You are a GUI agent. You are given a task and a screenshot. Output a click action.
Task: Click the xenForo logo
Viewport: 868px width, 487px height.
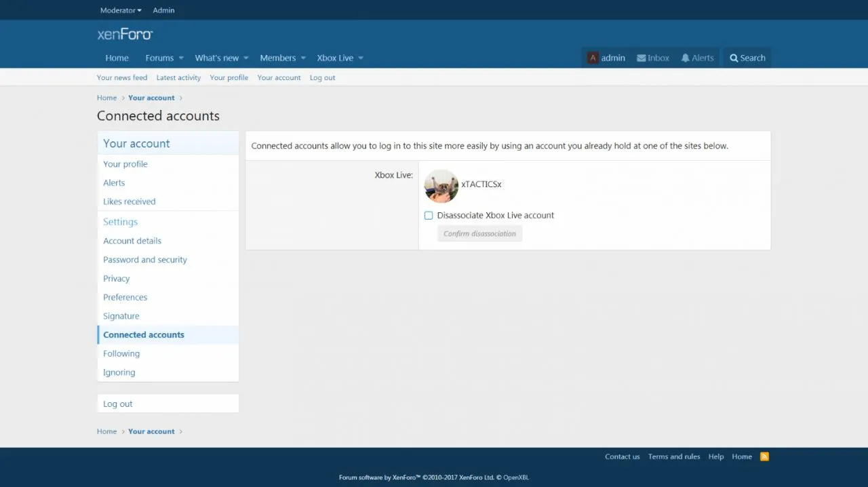tap(125, 35)
